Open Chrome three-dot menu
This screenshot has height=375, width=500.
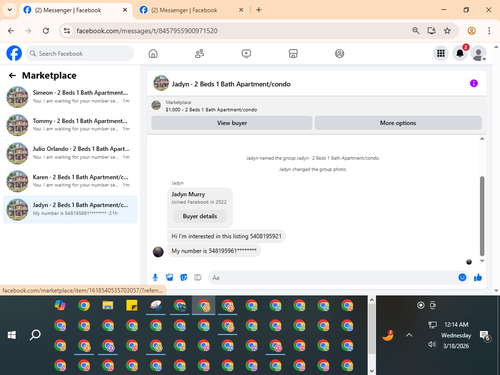489,31
